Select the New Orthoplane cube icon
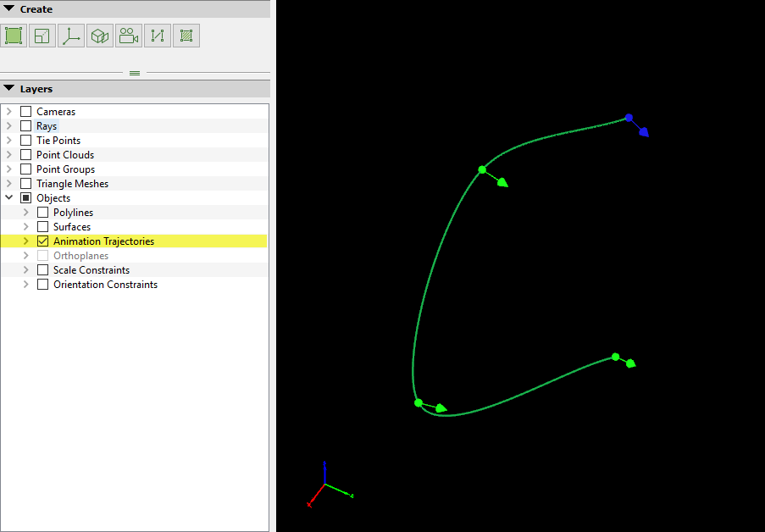 [100, 36]
